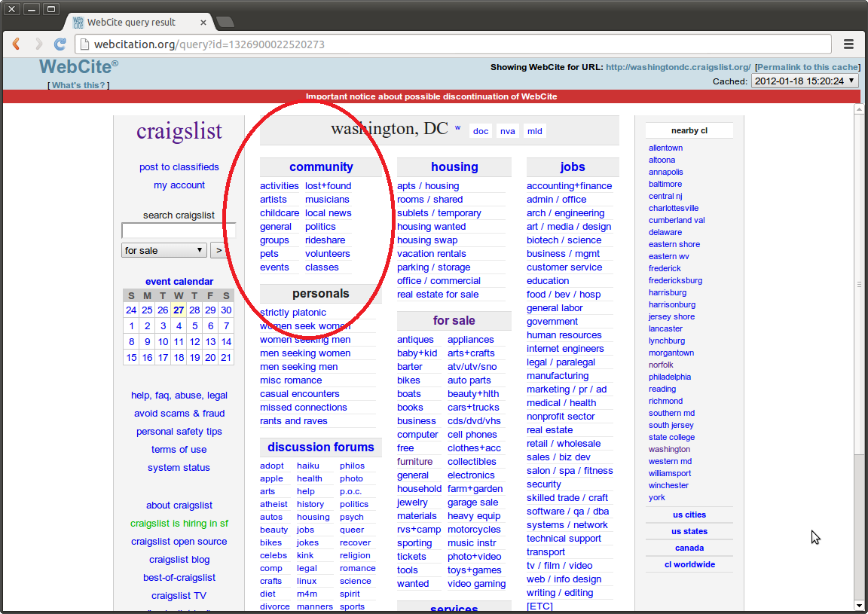Select day 27 in event calendar
The height and width of the screenshot is (614, 868).
coord(179,310)
